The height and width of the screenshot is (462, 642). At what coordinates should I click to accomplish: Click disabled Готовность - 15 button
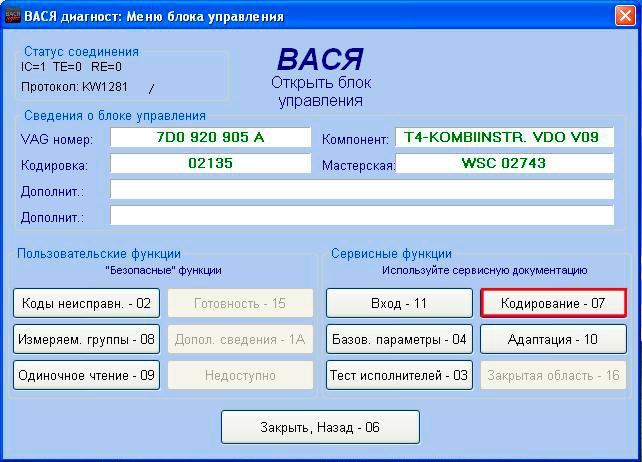click(240, 303)
